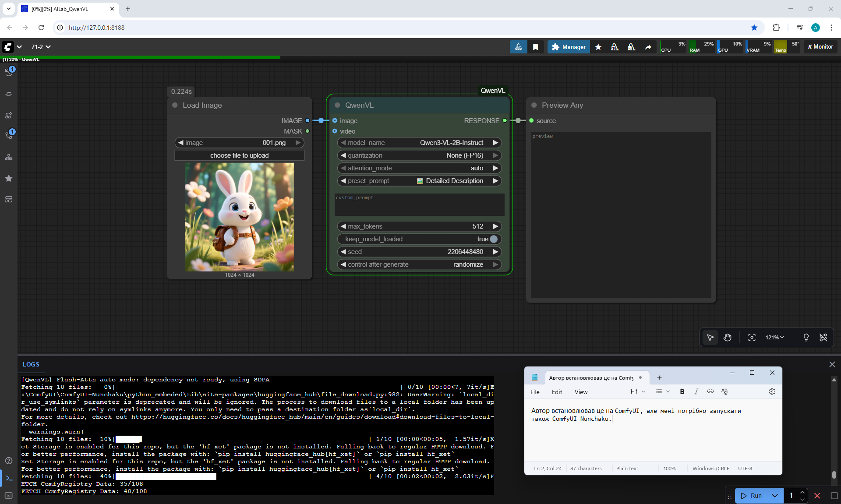Expand the Run button dropdown arrow

[775, 496]
